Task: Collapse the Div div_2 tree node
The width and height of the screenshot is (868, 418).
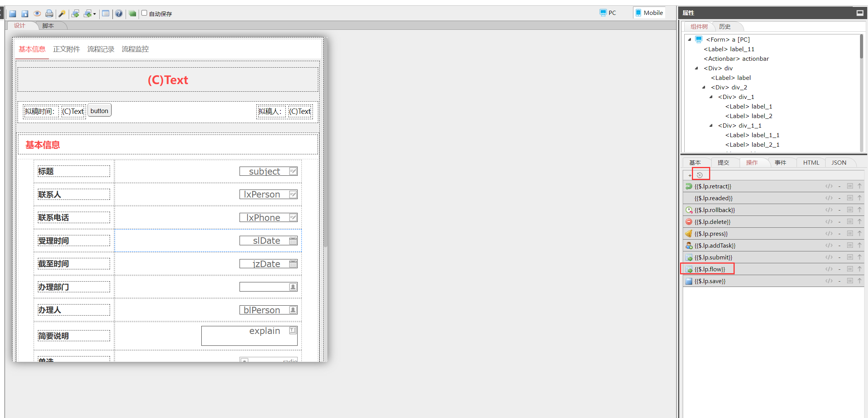Action: pos(704,87)
